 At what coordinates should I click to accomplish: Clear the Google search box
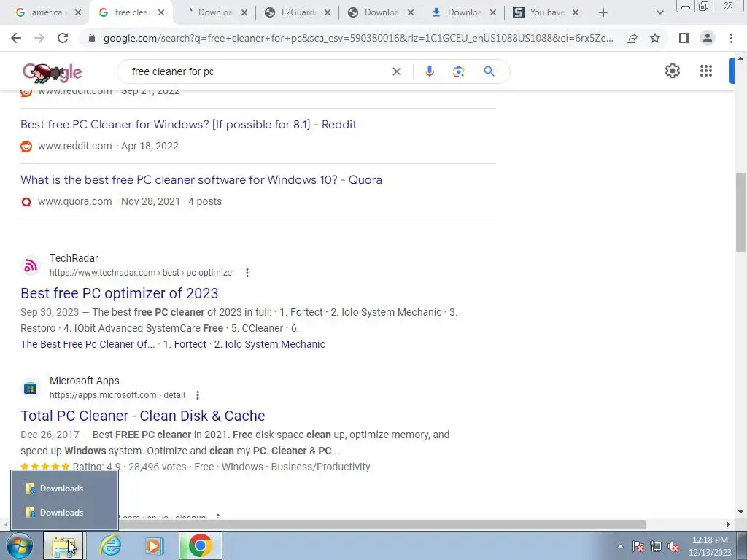pyautogui.click(x=396, y=71)
